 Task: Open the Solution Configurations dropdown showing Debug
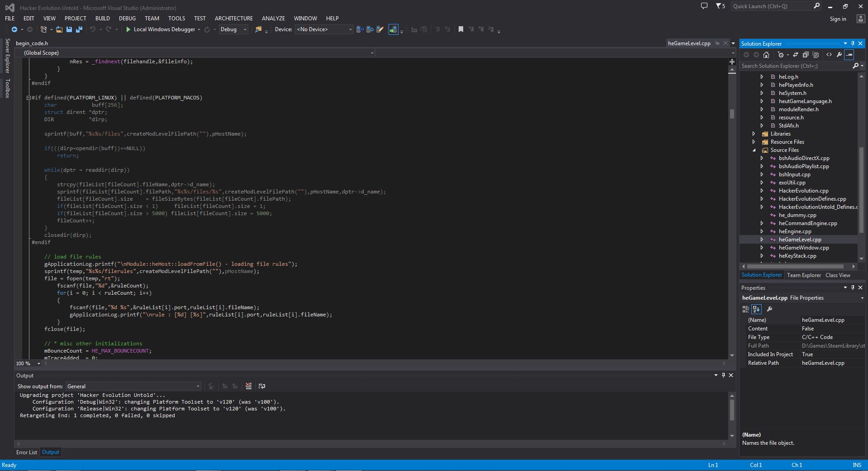(233, 29)
